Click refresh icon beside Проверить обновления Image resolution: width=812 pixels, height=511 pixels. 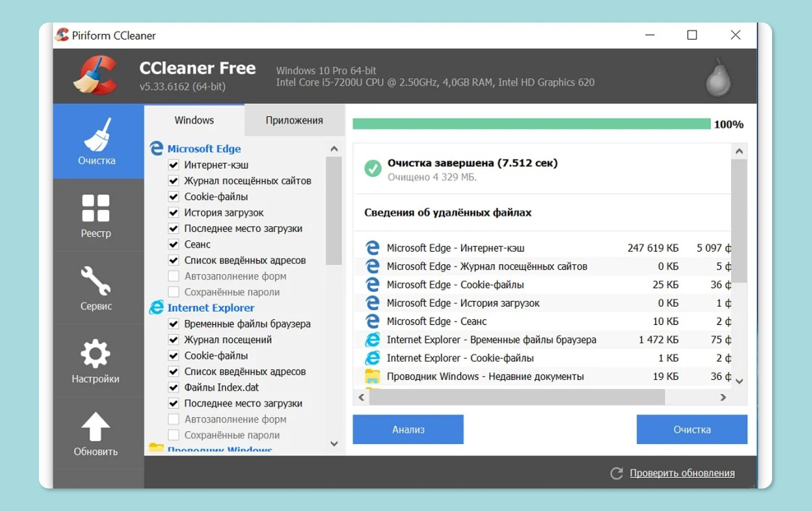[x=617, y=473]
